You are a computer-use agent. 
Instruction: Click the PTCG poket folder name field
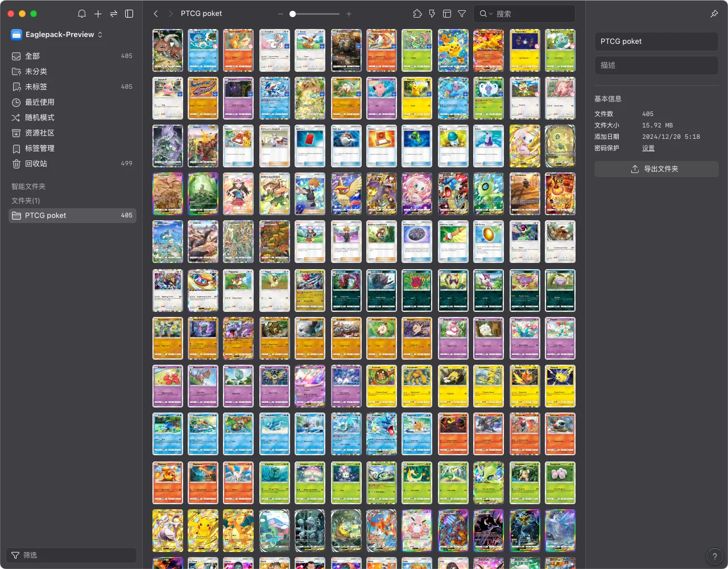656,42
